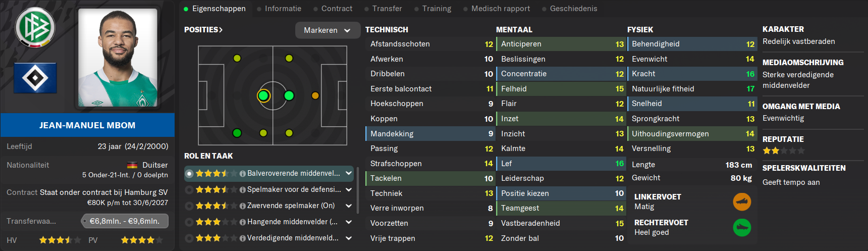Select the orange attacking midfield position dot

click(x=315, y=95)
